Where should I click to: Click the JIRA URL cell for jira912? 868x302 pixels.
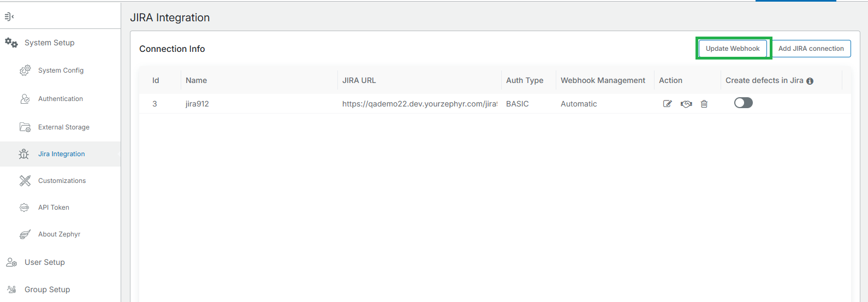(x=419, y=104)
